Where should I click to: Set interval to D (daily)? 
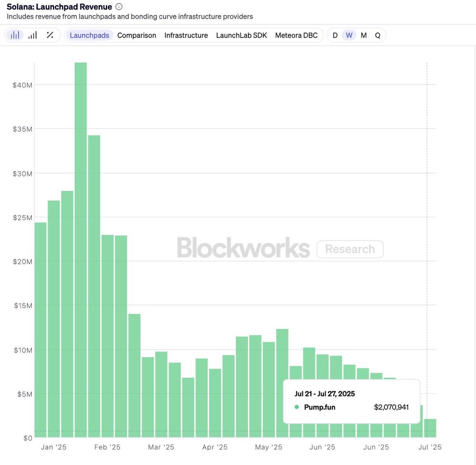point(335,35)
